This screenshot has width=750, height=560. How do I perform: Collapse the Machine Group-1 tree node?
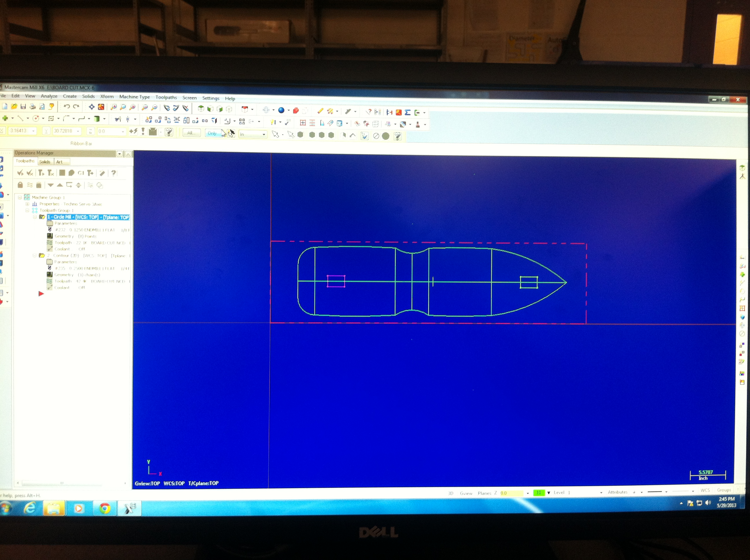20,197
